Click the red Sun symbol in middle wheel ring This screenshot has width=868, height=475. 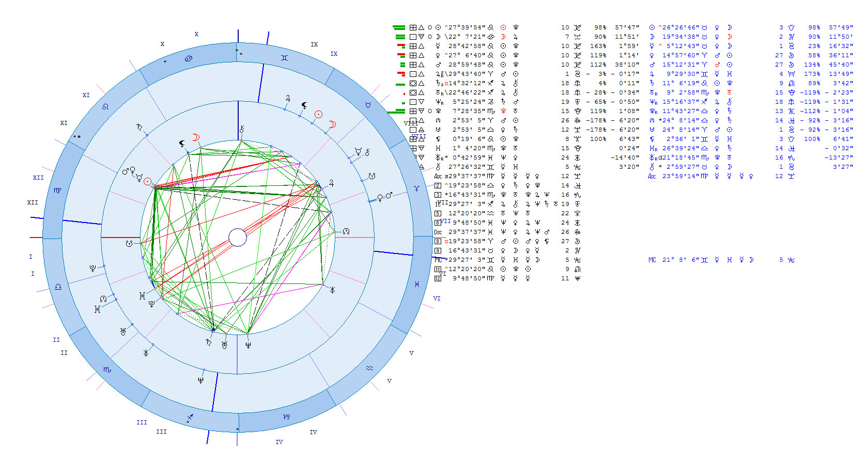pos(319,115)
